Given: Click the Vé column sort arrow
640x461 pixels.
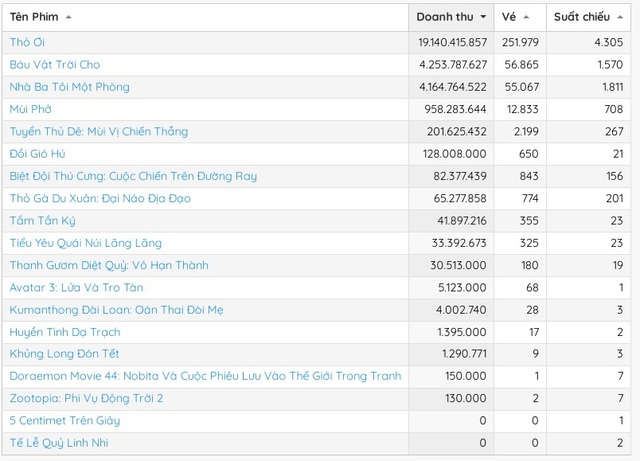Looking at the screenshot, I should tap(526, 18).
